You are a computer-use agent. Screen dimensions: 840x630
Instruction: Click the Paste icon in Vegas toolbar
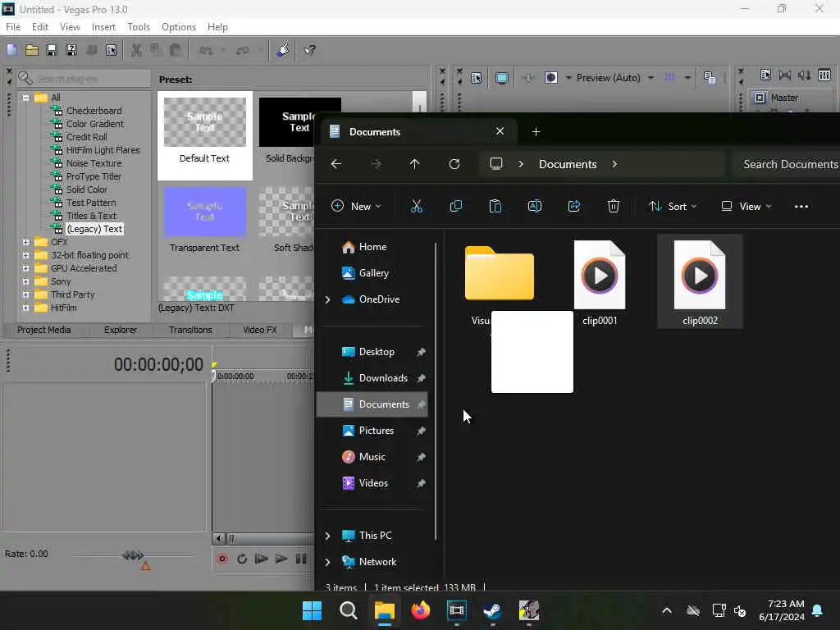coord(176,50)
